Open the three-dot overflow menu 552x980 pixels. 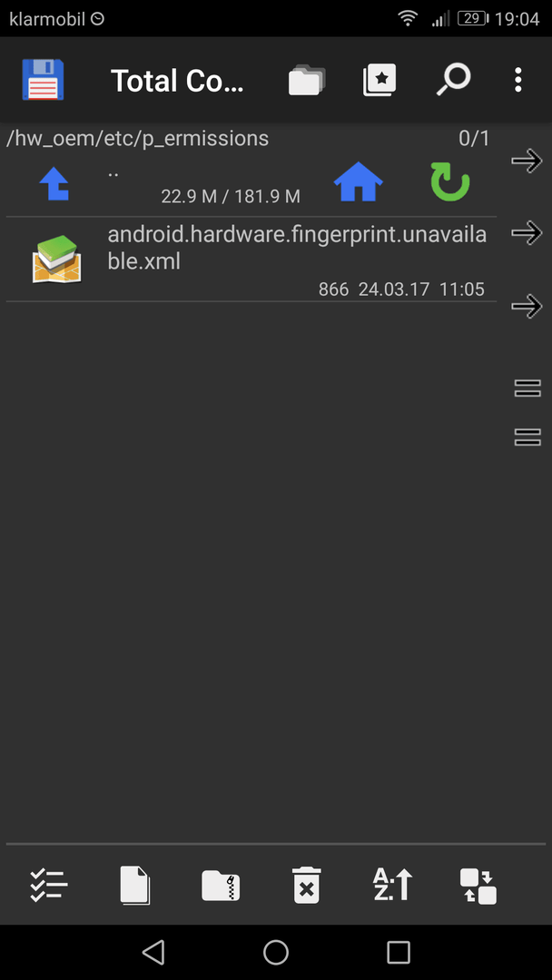tap(517, 80)
